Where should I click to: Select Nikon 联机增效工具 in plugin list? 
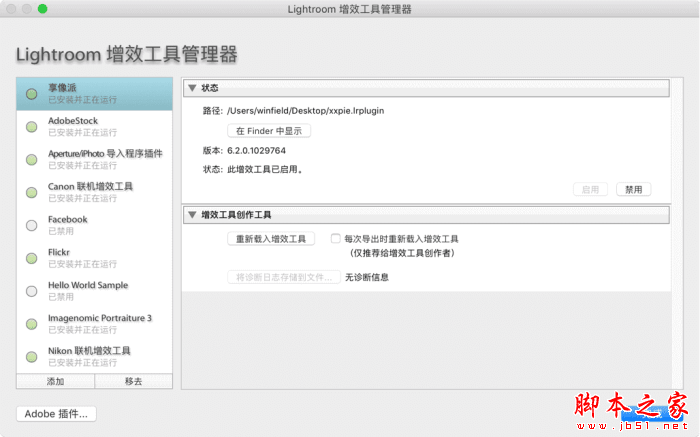pos(89,351)
